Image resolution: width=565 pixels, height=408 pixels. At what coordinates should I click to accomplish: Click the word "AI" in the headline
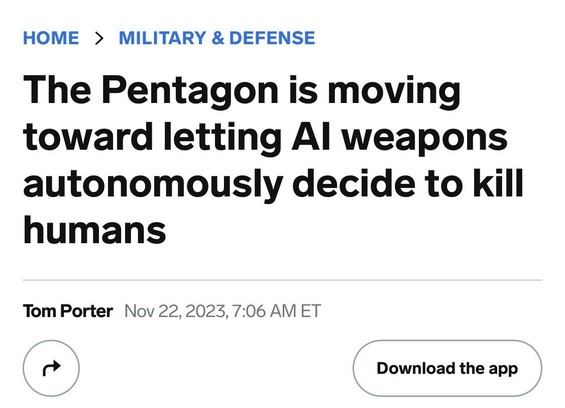[311, 137]
